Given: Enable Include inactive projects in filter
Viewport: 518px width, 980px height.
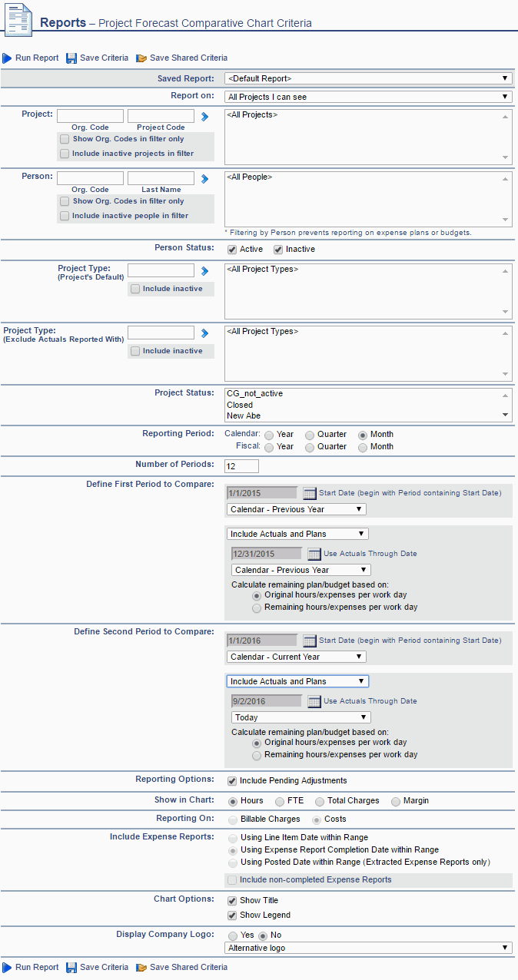Looking at the screenshot, I should coord(65,154).
